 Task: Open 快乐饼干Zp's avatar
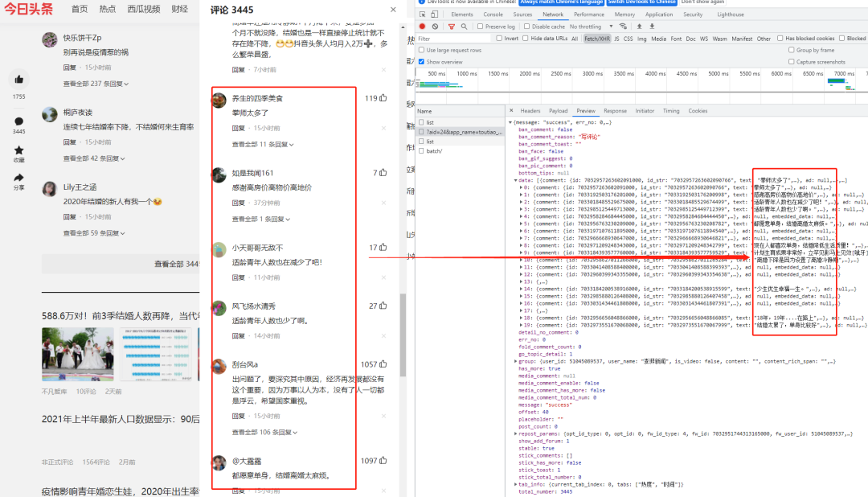(50, 39)
